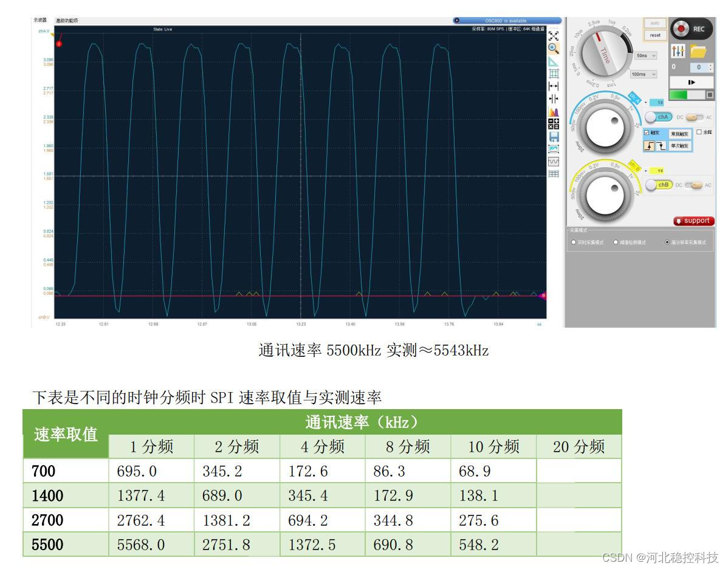The image size is (728, 569).
Task: Click the pink B marker at right edge
Action: coord(543,295)
